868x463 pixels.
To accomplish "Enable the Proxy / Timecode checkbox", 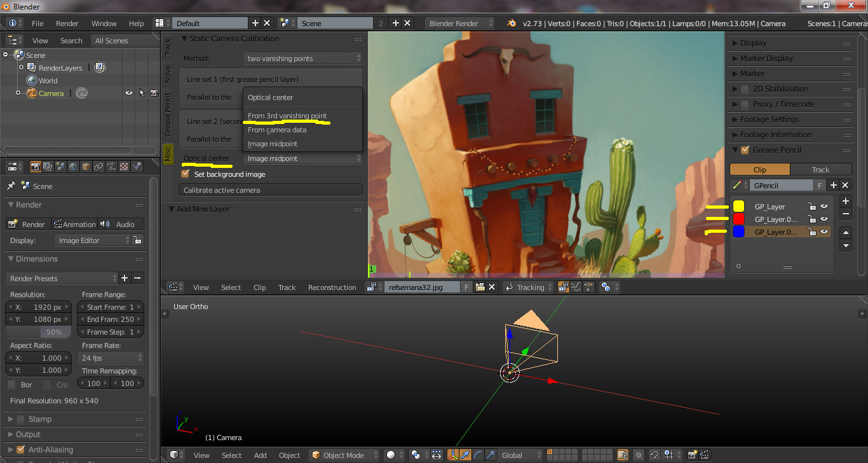I will (x=745, y=104).
